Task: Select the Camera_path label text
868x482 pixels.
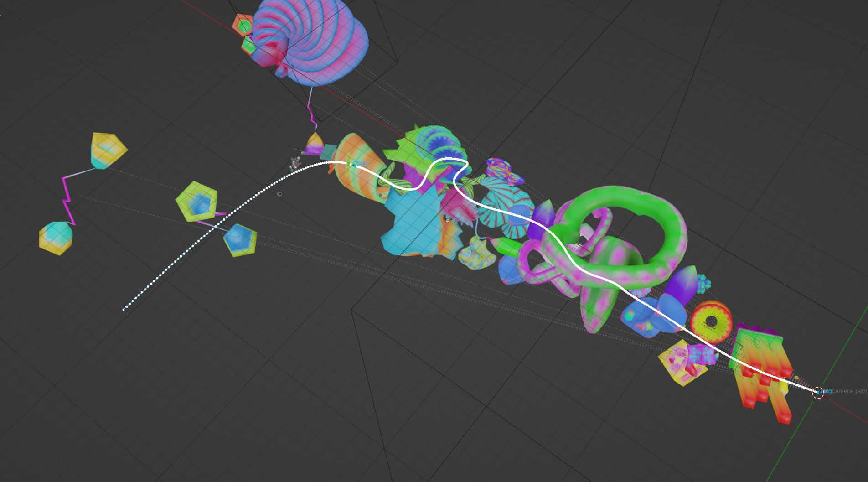Action: click(x=849, y=391)
